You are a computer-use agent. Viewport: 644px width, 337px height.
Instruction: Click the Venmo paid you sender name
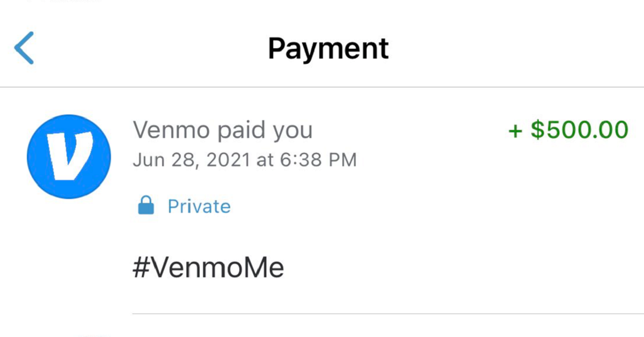point(223,129)
